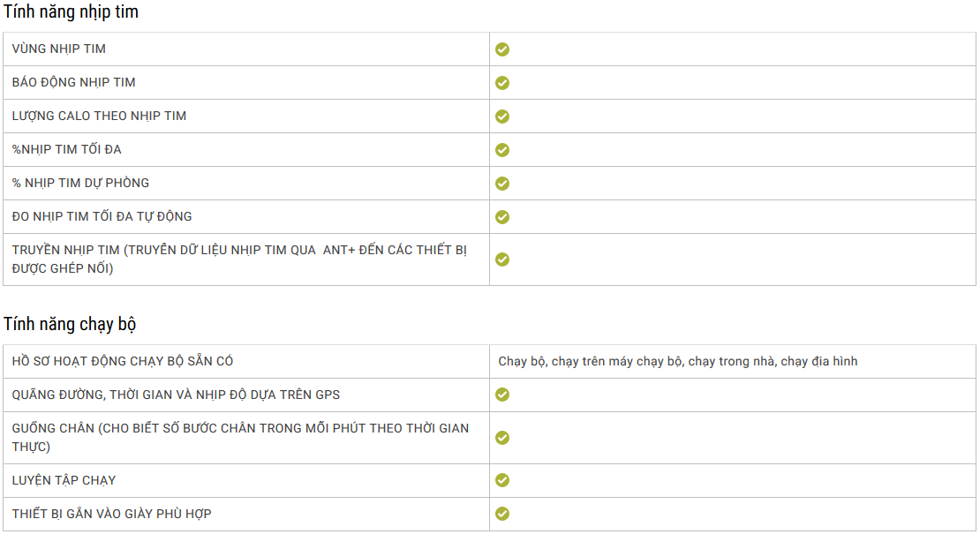Click the checkmark for QUÃNG ĐƯỜNG, THỜI GIAN GPS row
This screenshot has height=534, width=980.
[501, 395]
